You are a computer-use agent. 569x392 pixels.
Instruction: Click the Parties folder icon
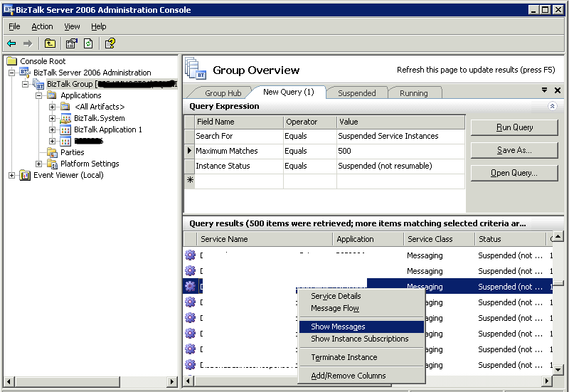pyautogui.click(x=52, y=152)
